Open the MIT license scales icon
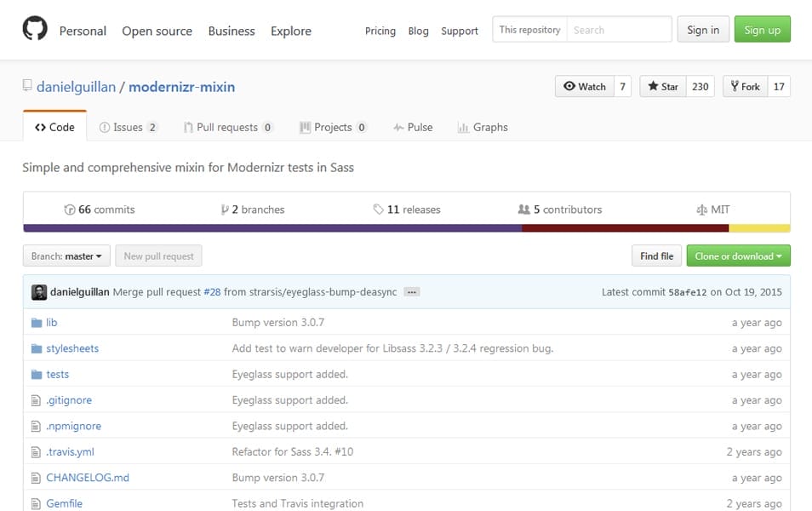Image resolution: width=812 pixels, height=511 pixels. [701, 210]
